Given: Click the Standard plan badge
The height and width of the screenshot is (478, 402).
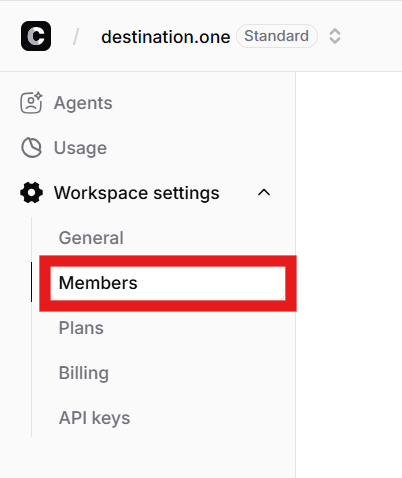Looking at the screenshot, I should click(276, 36).
